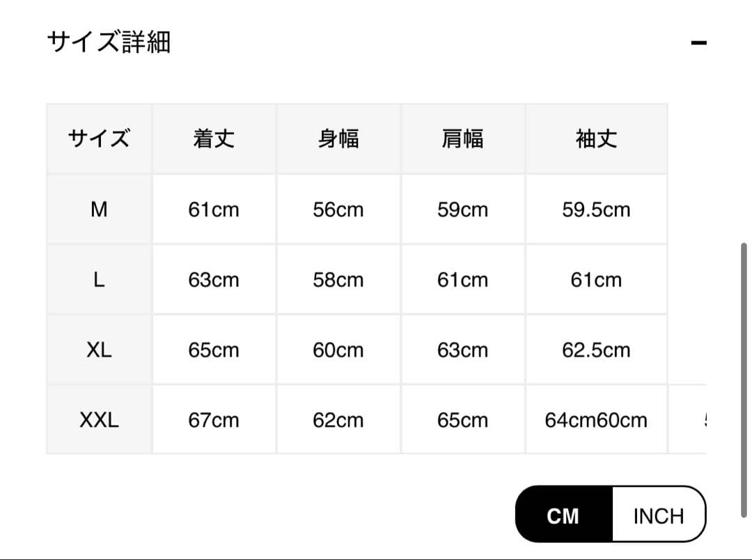Select the 肩幅 column header

(462, 139)
